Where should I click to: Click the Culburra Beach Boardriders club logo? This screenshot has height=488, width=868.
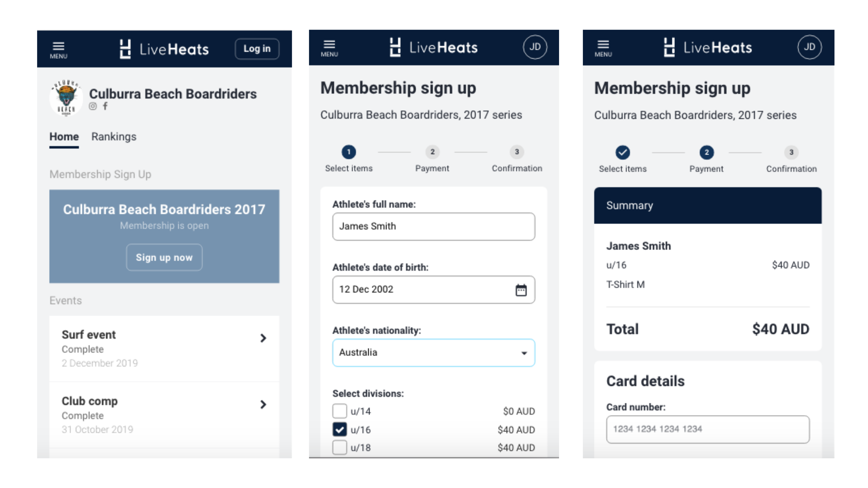pos(66,98)
